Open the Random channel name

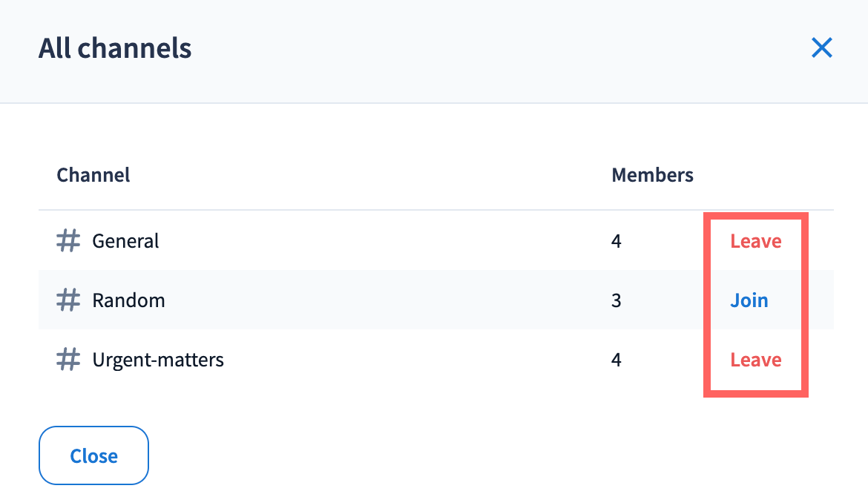pos(128,300)
